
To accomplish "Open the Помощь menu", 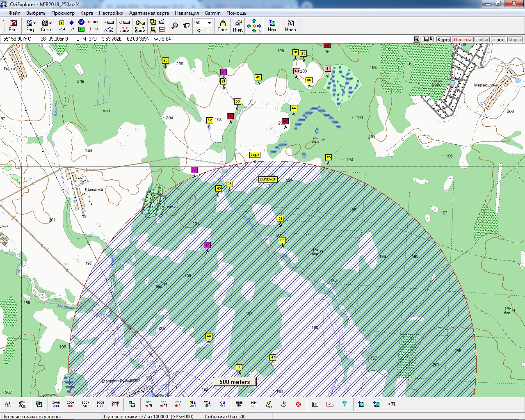I will coord(237,13).
